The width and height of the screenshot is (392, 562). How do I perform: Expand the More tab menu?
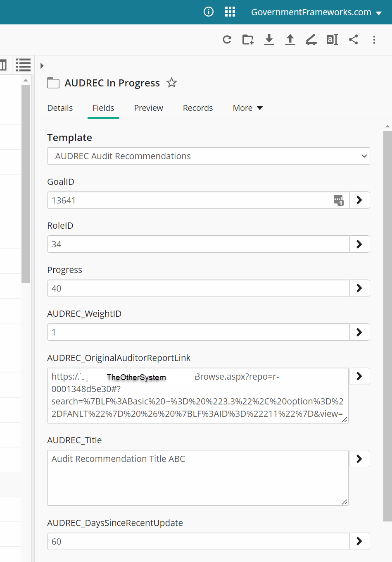248,108
